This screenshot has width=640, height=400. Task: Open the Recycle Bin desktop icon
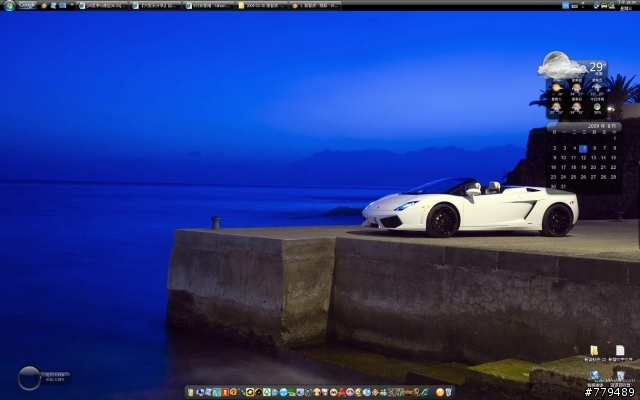pyautogui.click(x=620, y=375)
